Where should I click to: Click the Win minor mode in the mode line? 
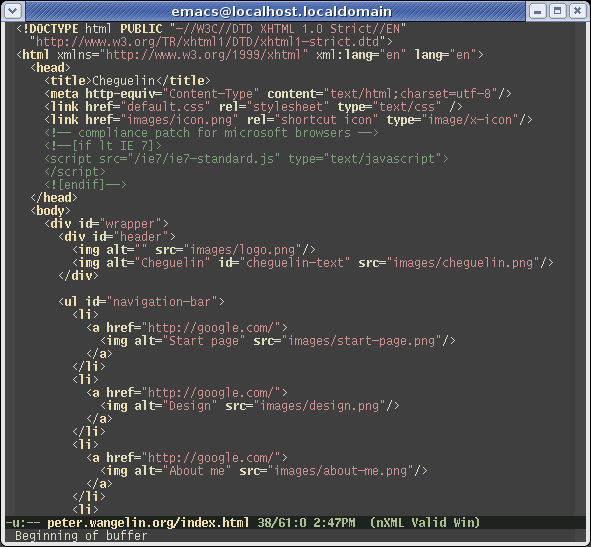pyautogui.click(x=464, y=522)
